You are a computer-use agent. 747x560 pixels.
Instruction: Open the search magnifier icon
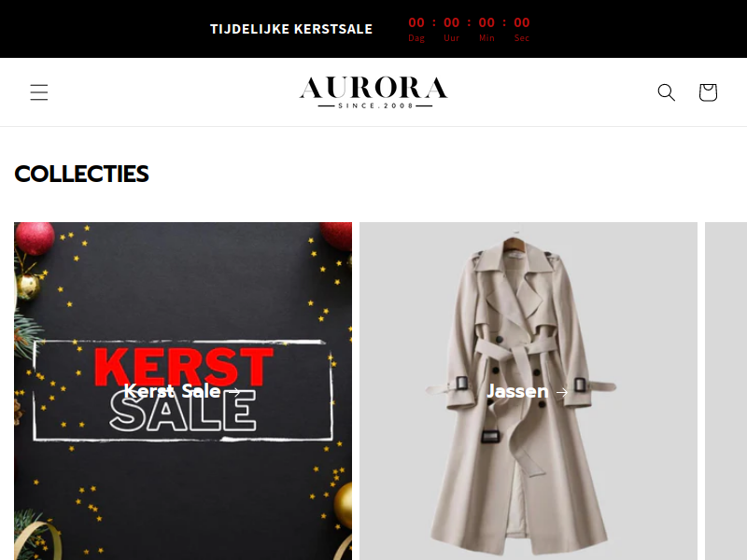pyautogui.click(x=666, y=92)
